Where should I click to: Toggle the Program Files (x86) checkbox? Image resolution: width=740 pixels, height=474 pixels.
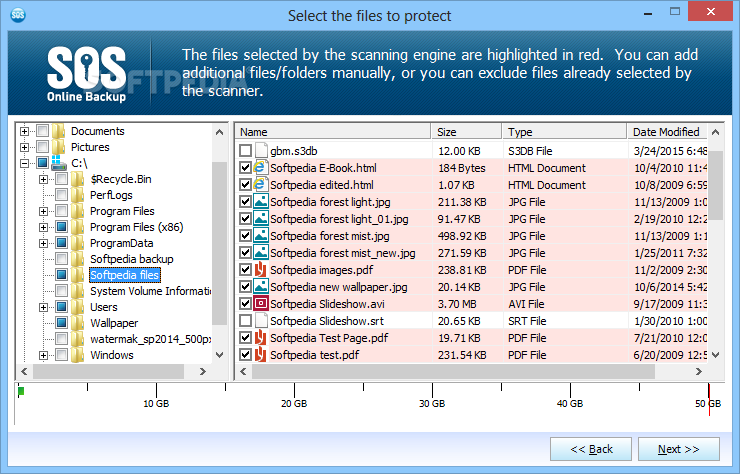(x=61, y=227)
